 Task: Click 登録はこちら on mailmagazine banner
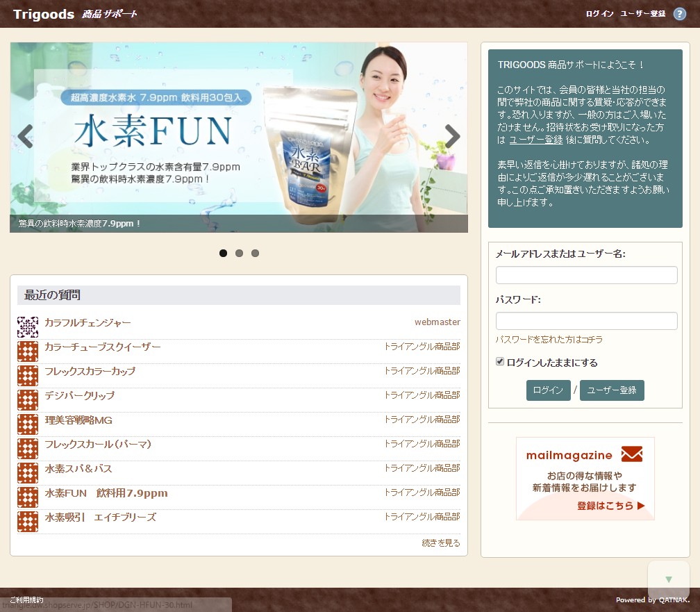[x=611, y=506]
